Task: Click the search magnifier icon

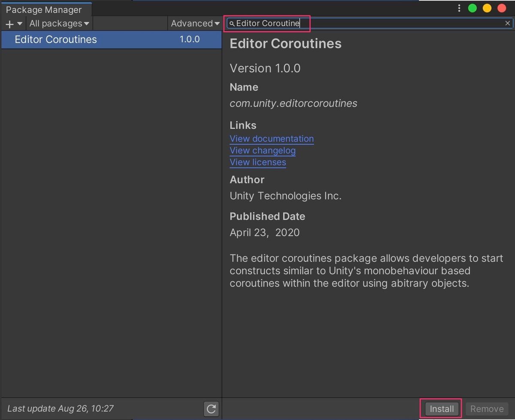Action: click(x=232, y=24)
